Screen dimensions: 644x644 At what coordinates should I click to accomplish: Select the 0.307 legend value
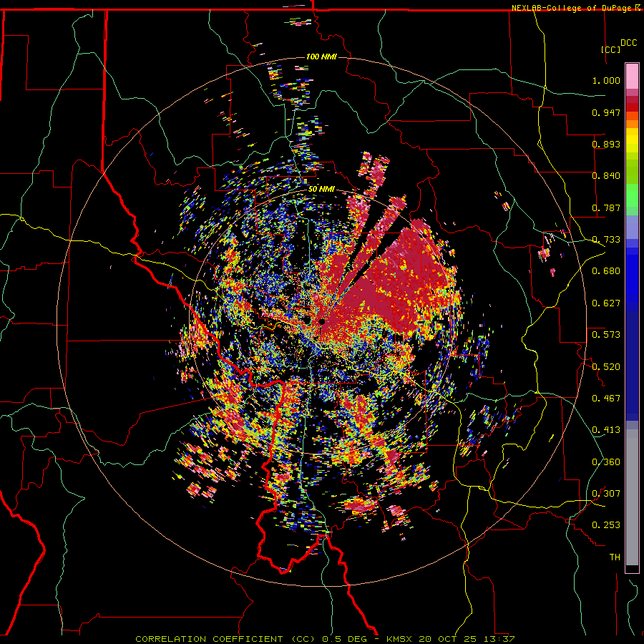(606, 494)
